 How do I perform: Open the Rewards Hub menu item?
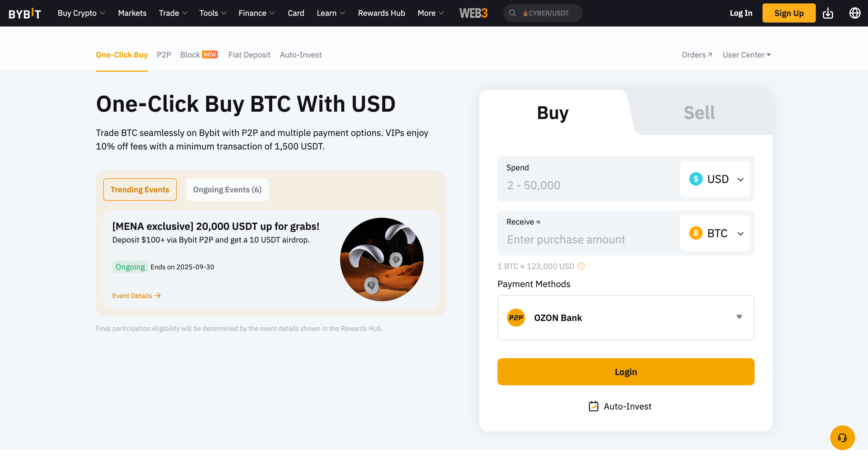click(382, 13)
